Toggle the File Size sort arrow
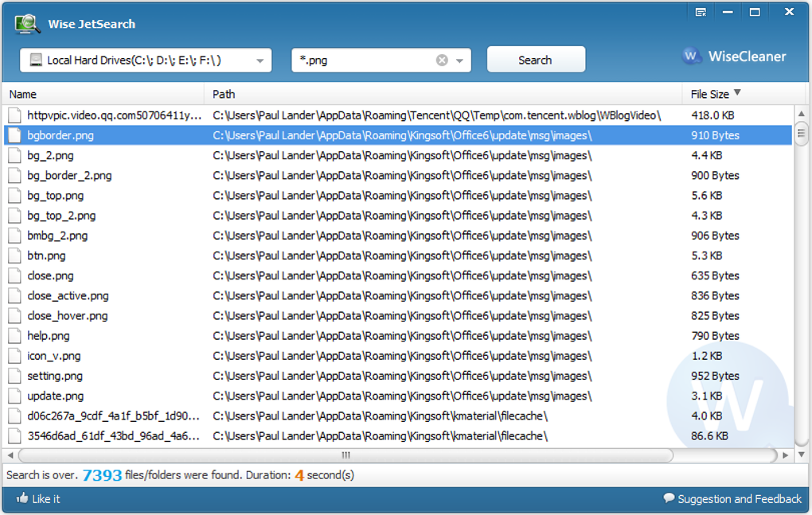Screen dimensions: 812x515 737,92
